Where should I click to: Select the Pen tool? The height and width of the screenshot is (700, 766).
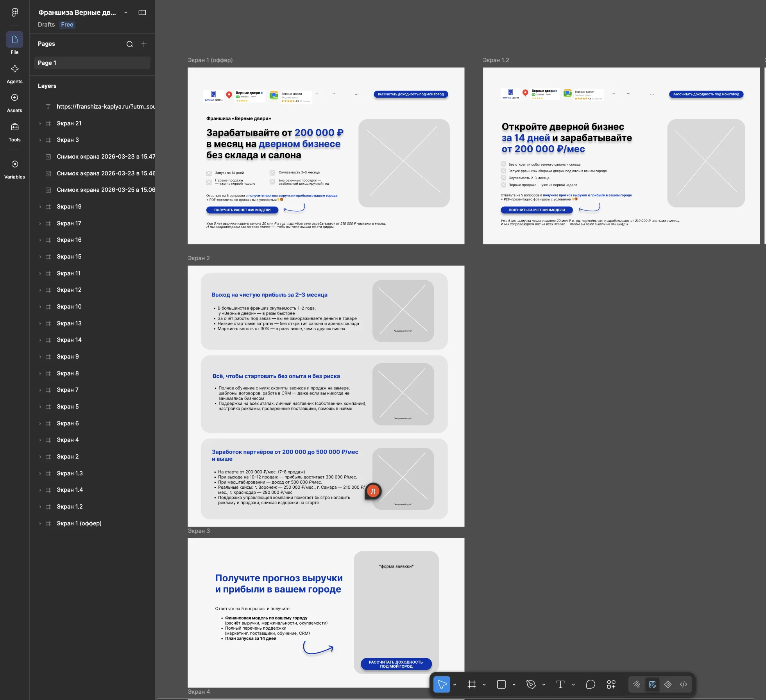click(531, 684)
